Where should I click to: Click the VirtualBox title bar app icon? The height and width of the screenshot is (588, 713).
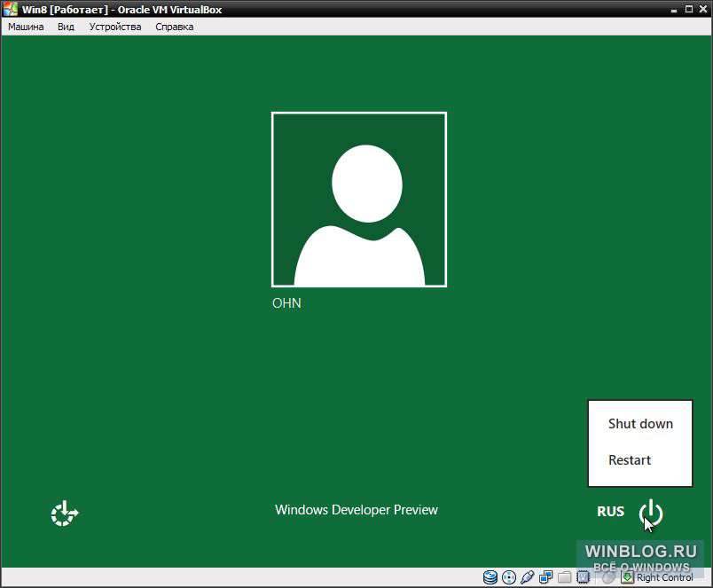pos(10,9)
